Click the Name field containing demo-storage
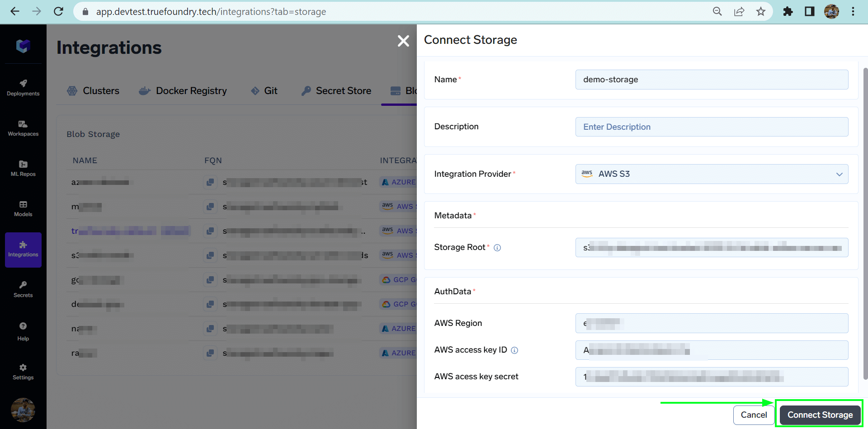The image size is (868, 429). pos(712,80)
